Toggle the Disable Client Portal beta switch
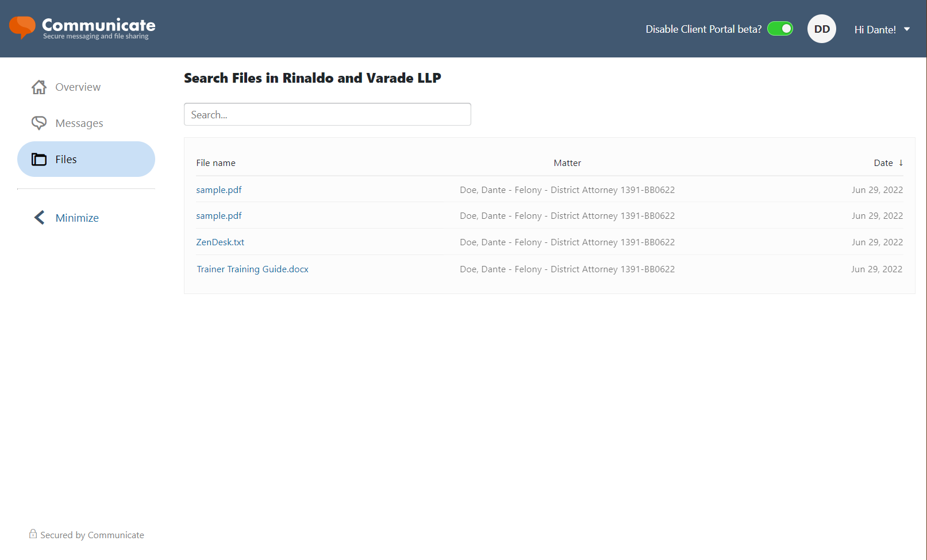The image size is (927, 560). 780,29
